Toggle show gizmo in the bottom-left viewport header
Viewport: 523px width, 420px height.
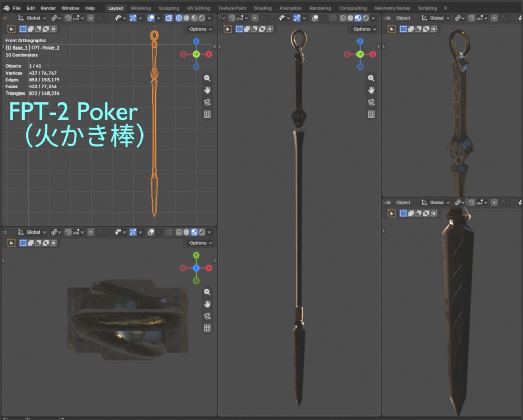(x=133, y=232)
